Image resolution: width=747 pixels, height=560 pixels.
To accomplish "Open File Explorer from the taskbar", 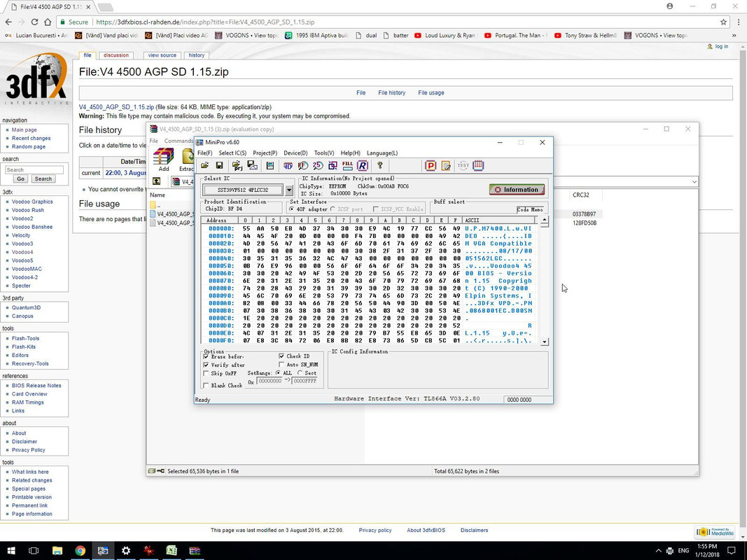I will [x=57, y=550].
